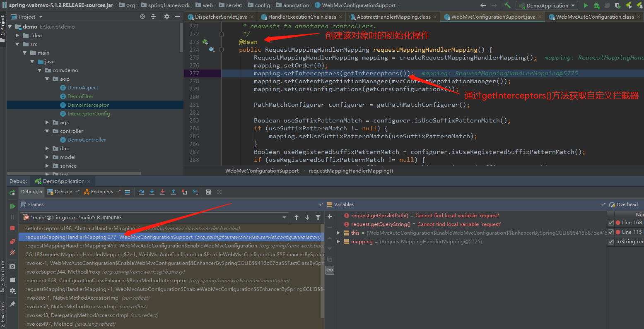Stop the running application with red square icon
Viewport: 644px width, 329px height.
coord(12,228)
